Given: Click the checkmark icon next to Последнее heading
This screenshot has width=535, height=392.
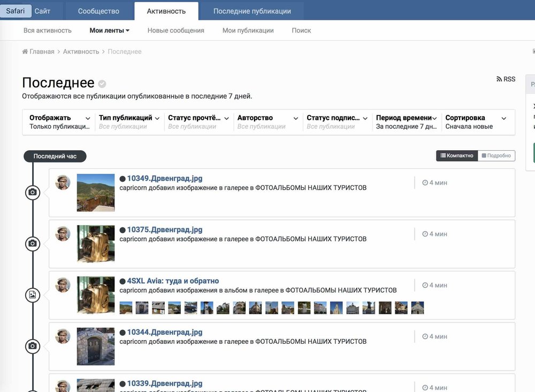Looking at the screenshot, I should 102,84.
